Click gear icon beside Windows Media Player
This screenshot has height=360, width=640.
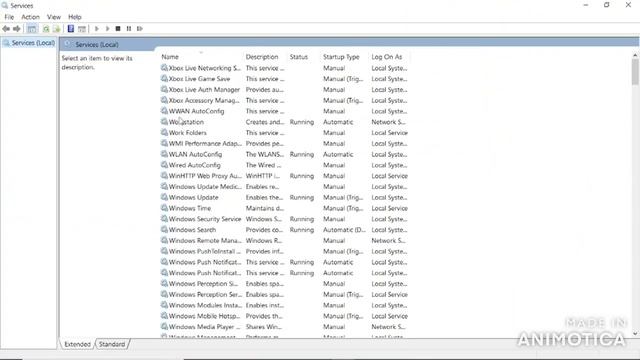click(x=164, y=327)
